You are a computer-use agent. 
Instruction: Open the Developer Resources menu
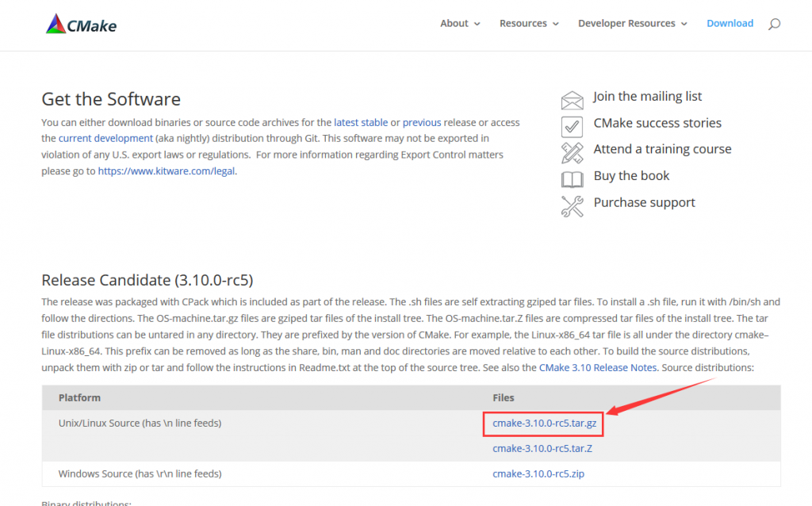(626, 23)
